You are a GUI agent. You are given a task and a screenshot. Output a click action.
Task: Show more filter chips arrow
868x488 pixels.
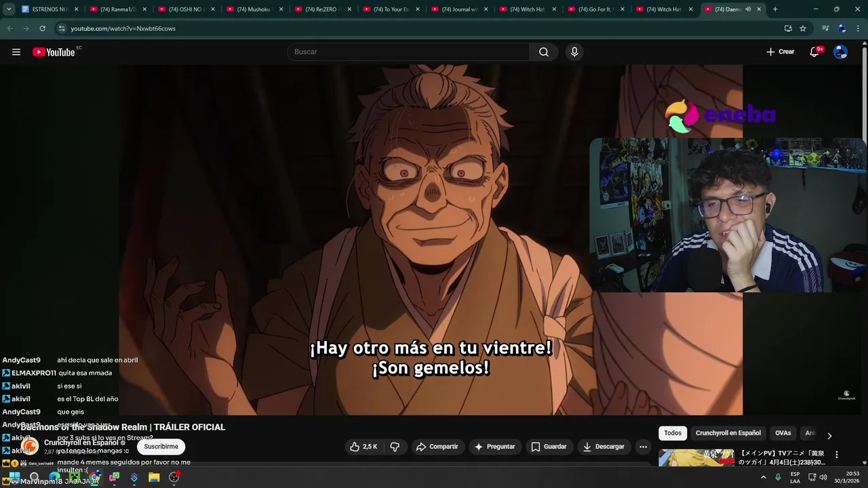[x=829, y=435]
